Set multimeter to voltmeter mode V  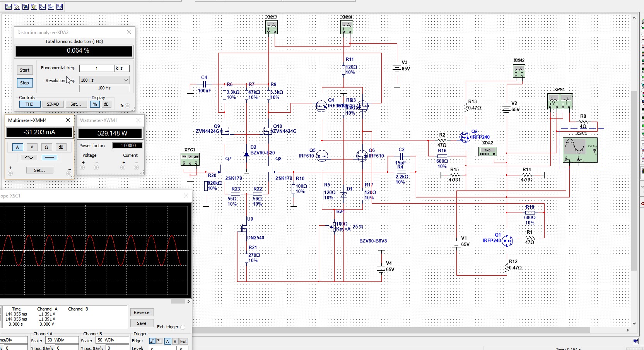[32, 147]
